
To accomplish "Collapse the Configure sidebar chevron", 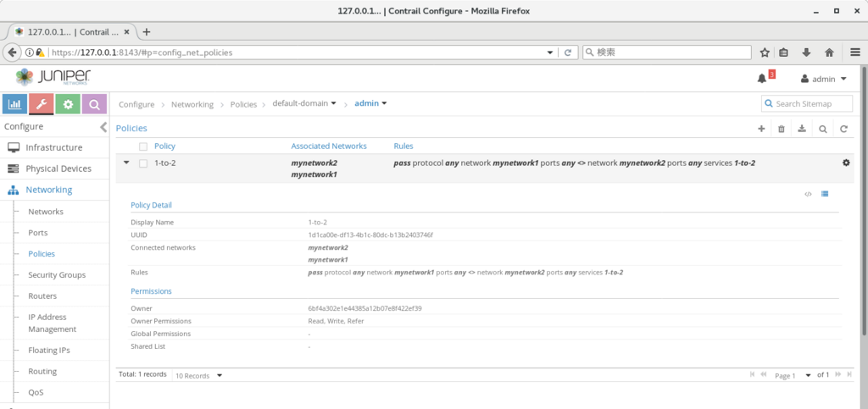I will pos(103,127).
